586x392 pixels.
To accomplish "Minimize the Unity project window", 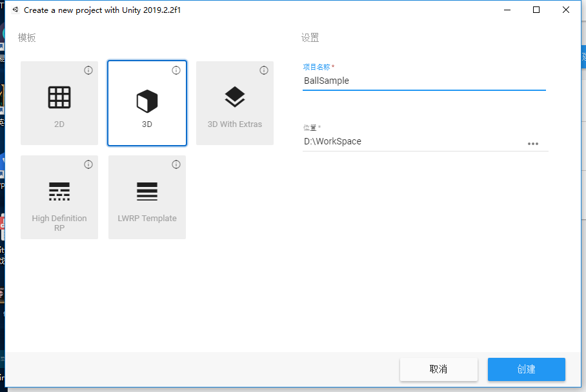I will (x=507, y=10).
